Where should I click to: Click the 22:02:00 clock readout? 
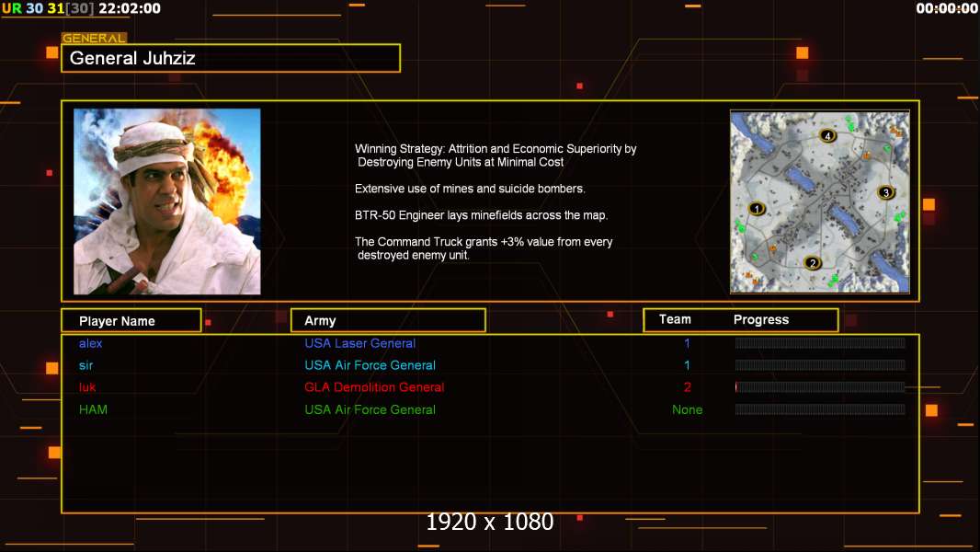pos(130,8)
